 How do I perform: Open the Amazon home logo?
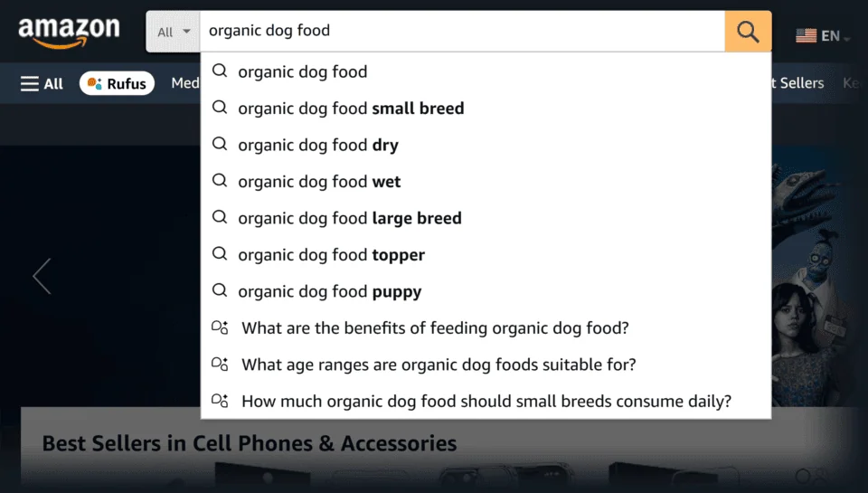click(x=69, y=32)
